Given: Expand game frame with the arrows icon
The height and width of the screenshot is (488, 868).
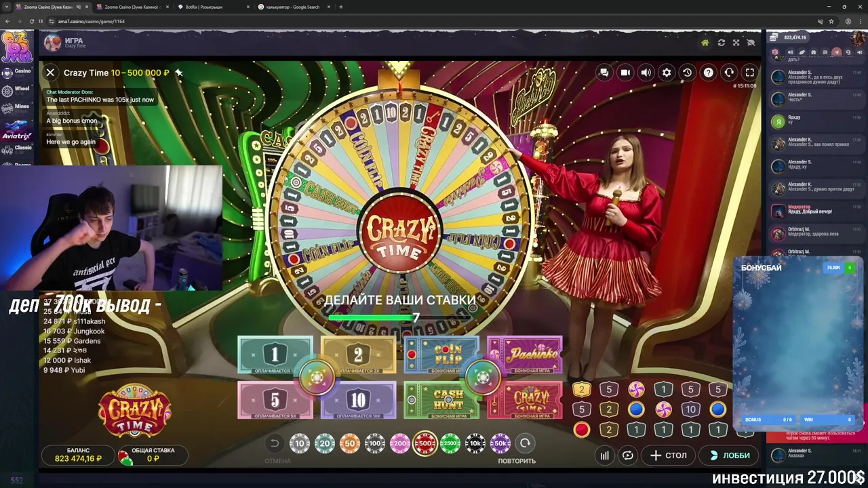Looking at the screenshot, I should click(736, 43).
